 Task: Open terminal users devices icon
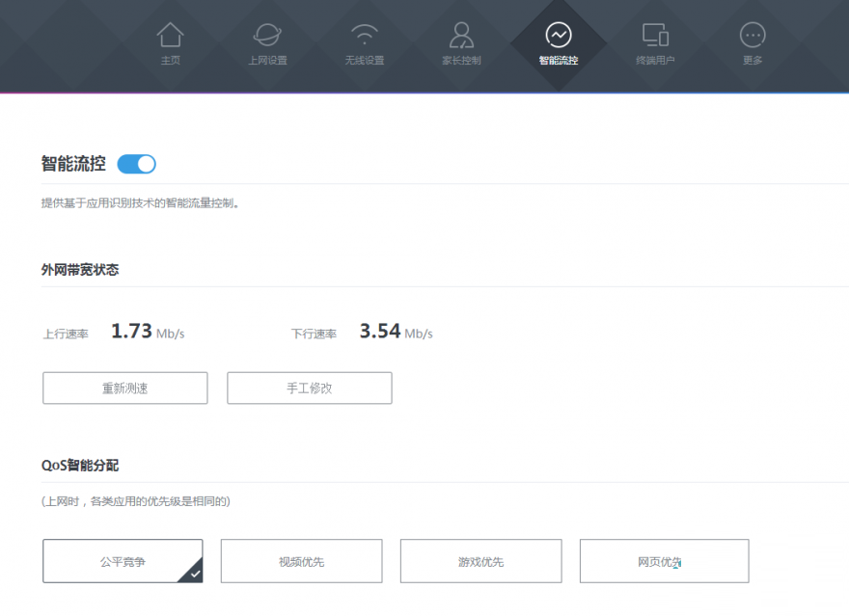[655, 36]
